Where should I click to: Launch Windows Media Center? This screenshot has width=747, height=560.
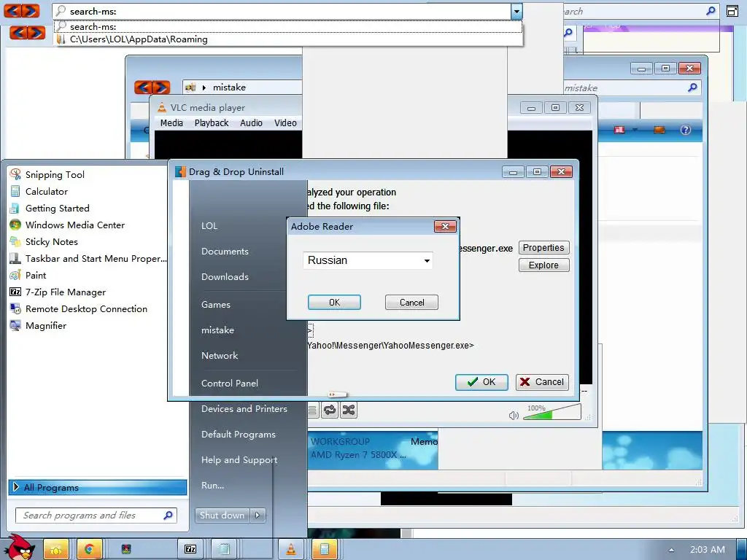click(x=75, y=225)
